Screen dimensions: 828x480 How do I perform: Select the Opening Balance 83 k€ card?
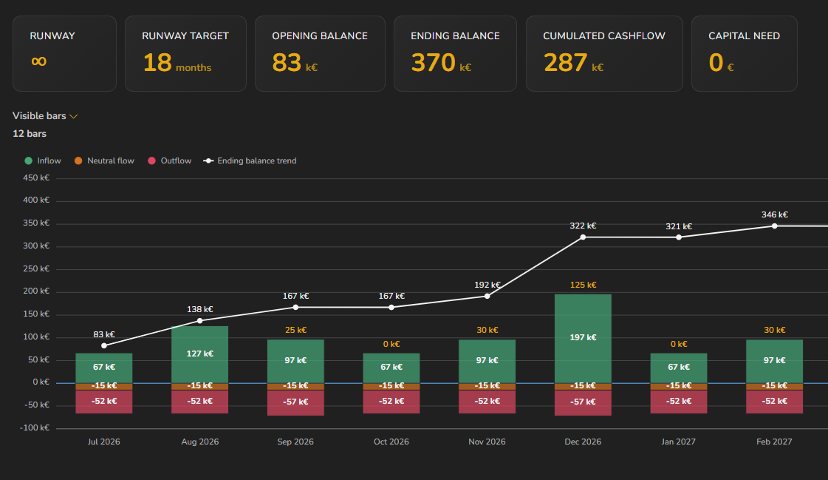320,53
